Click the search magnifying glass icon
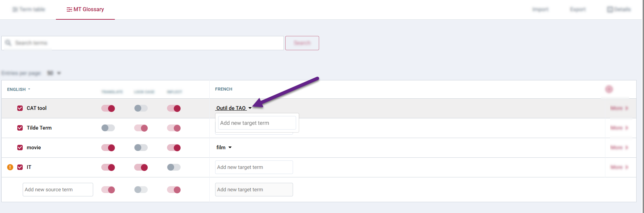The width and height of the screenshot is (644, 213). [8, 43]
